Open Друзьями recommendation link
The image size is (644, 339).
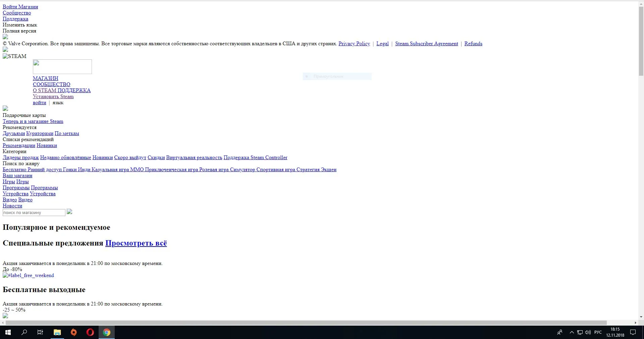point(14,133)
